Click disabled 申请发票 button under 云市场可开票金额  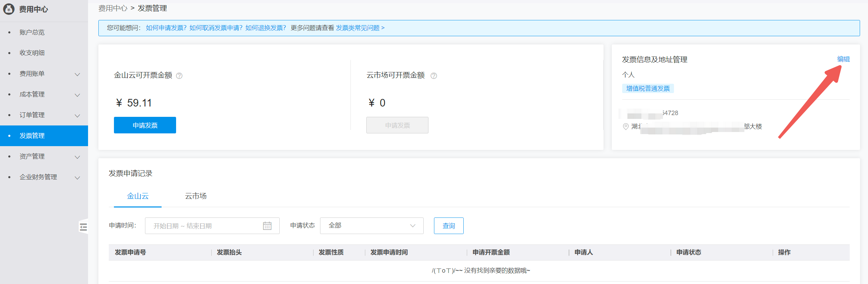coord(397,125)
